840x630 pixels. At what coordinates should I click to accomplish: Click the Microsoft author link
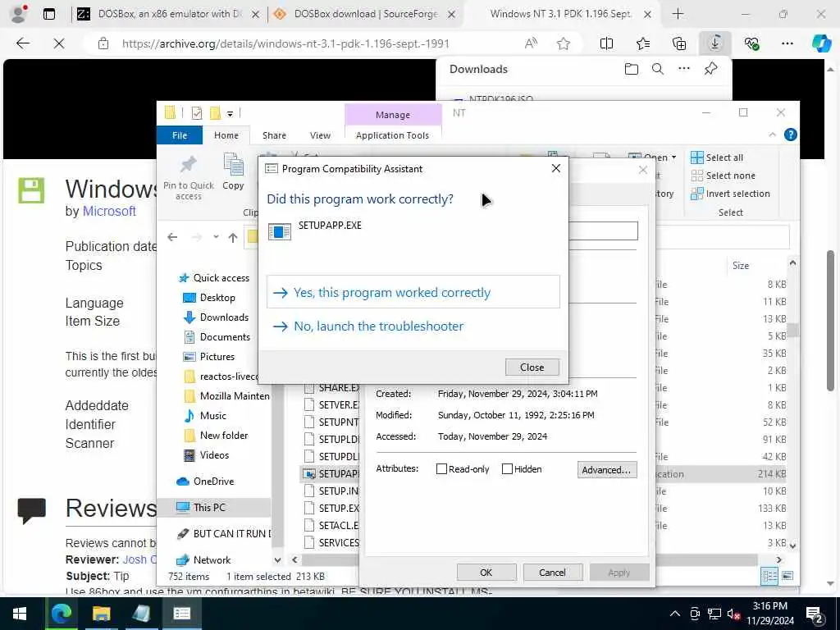[109, 212]
